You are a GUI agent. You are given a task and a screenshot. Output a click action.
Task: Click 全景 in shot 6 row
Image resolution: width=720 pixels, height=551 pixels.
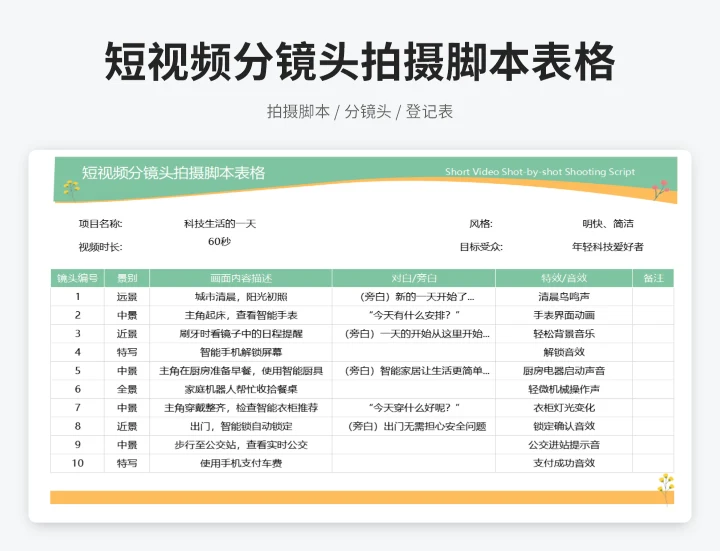pos(127,389)
